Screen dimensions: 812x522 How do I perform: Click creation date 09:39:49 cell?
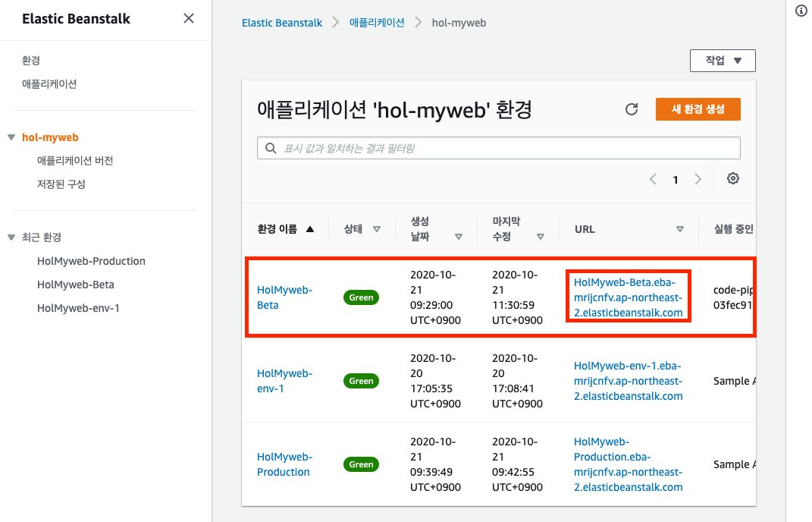(435, 464)
